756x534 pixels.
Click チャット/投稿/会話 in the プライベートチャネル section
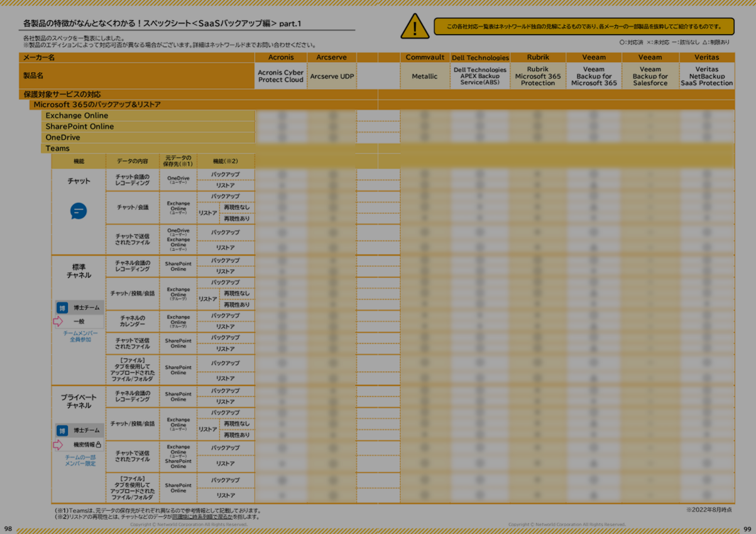pos(133,424)
